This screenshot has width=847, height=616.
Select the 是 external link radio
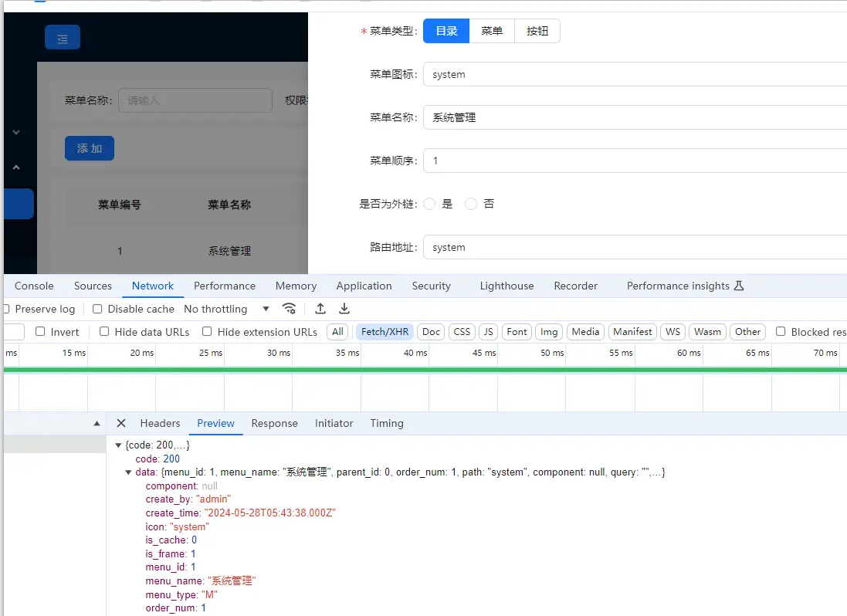429,204
